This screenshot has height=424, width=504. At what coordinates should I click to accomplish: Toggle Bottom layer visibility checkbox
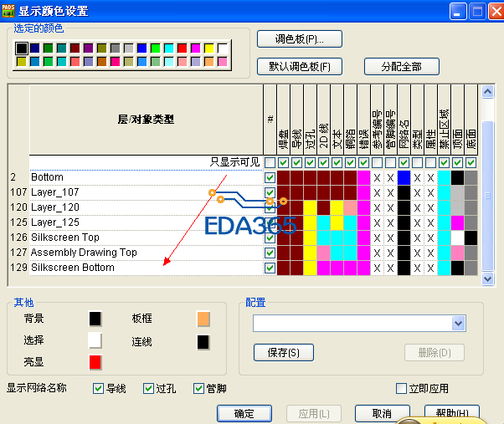[x=270, y=177]
